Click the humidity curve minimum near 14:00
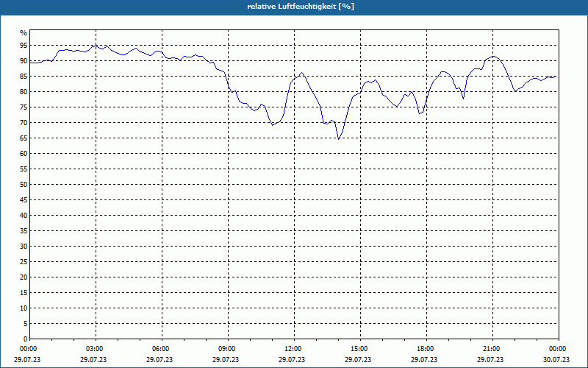Viewport: 588px width, 368px height. [x=339, y=139]
